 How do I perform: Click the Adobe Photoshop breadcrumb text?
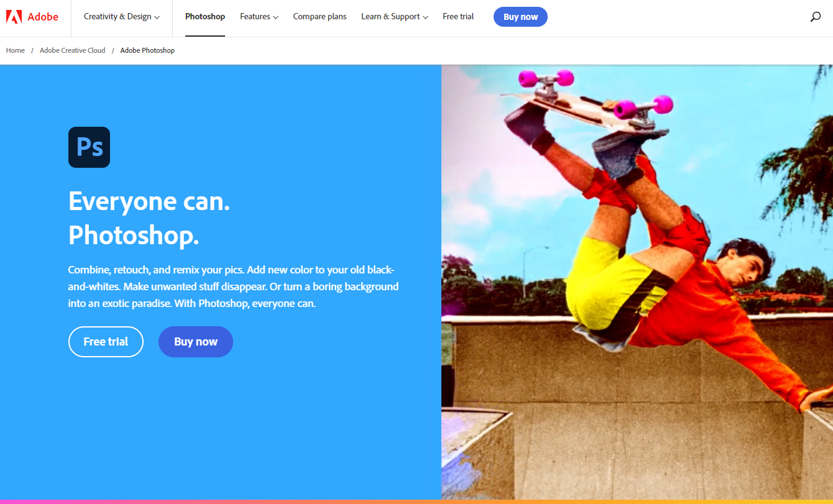point(147,50)
